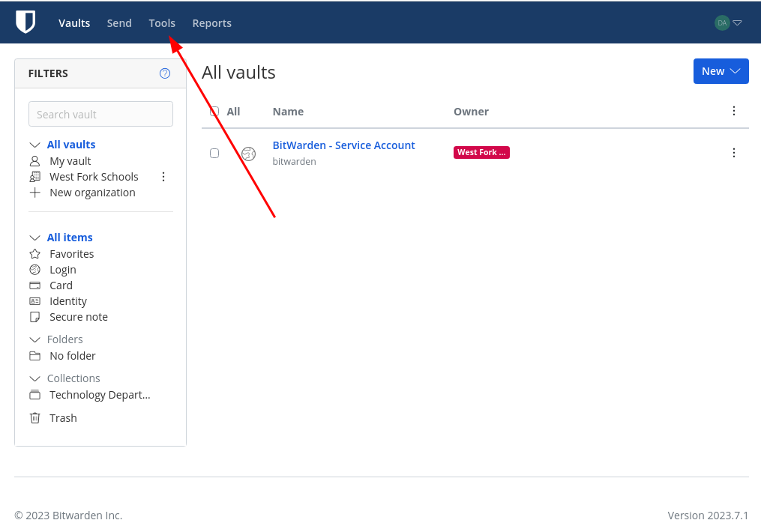
Task: Click the West Fork owner badge
Action: point(481,152)
